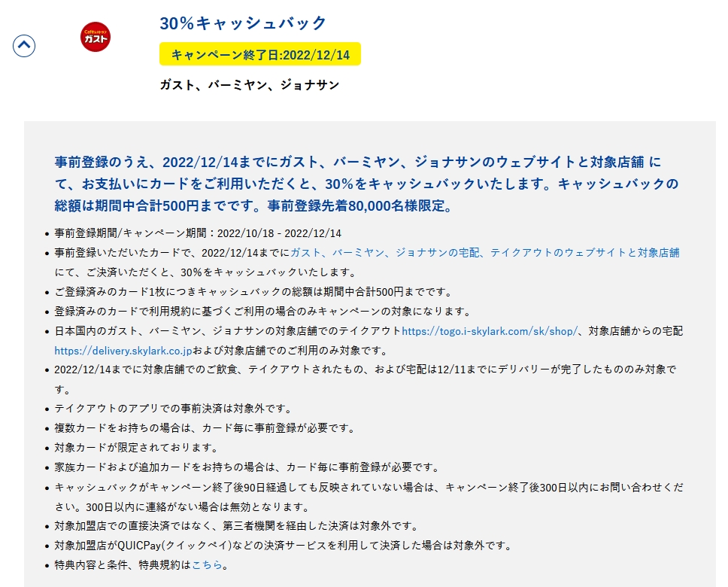Image resolution: width=728 pixels, height=587 pixels.
Task: Click the QUICPay(クイックペイ) exclusion bullet
Action: (x=284, y=545)
